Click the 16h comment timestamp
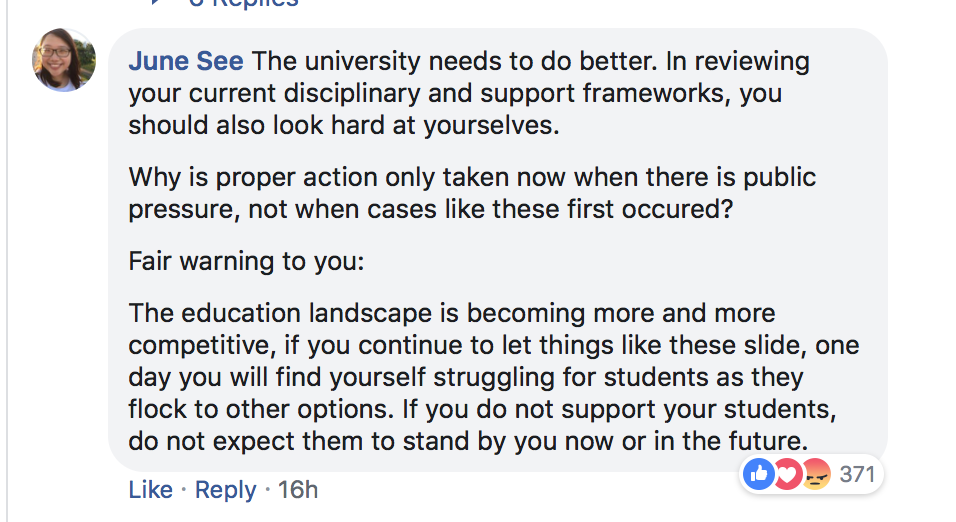Viewport: 956px width, 522px height. click(x=298, y=490)
